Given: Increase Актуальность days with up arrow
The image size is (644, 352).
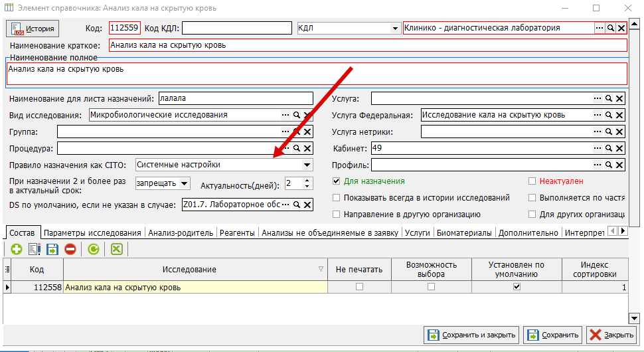Looking at the screenshot, I should tap(307, 180).
